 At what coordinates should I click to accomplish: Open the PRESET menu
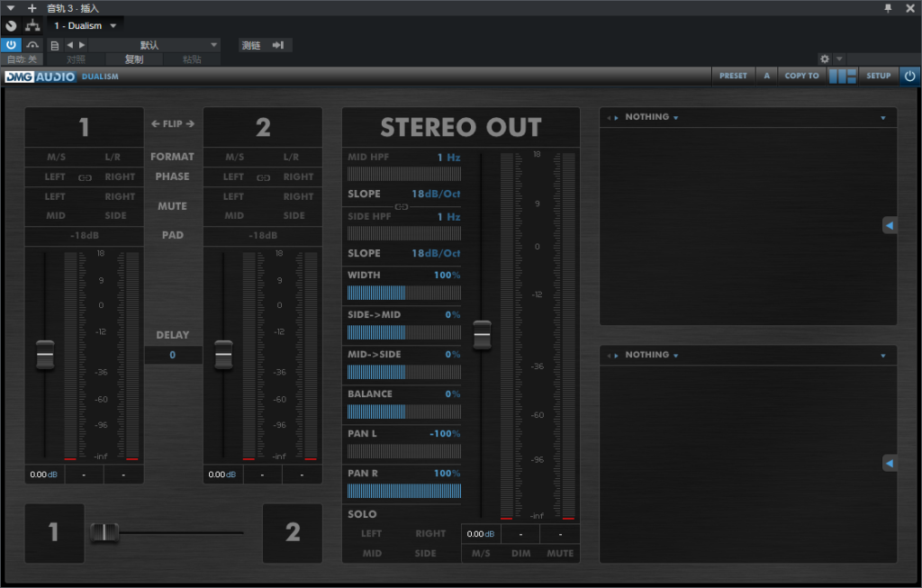(733, 77)
